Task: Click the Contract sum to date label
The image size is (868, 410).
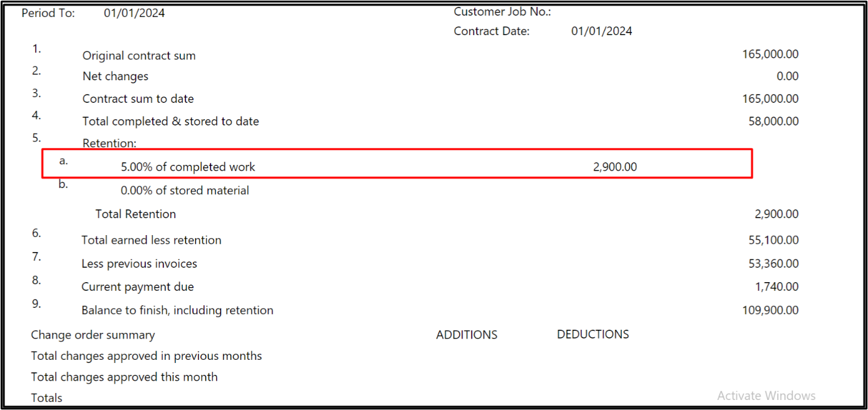Action: pyautogui.click(x=138, y=99)
